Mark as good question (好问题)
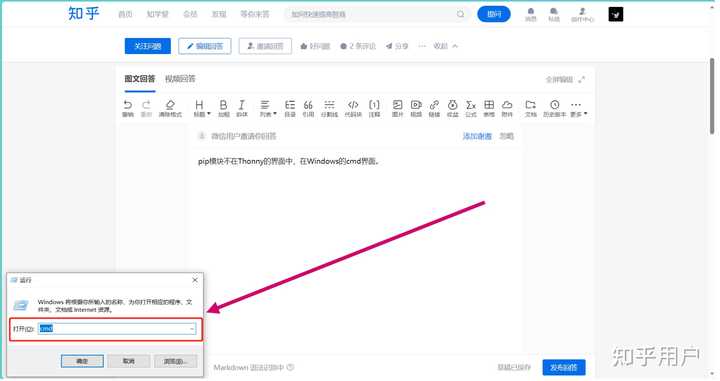Screen dimensions: 720x381 [x=315, y=46]
